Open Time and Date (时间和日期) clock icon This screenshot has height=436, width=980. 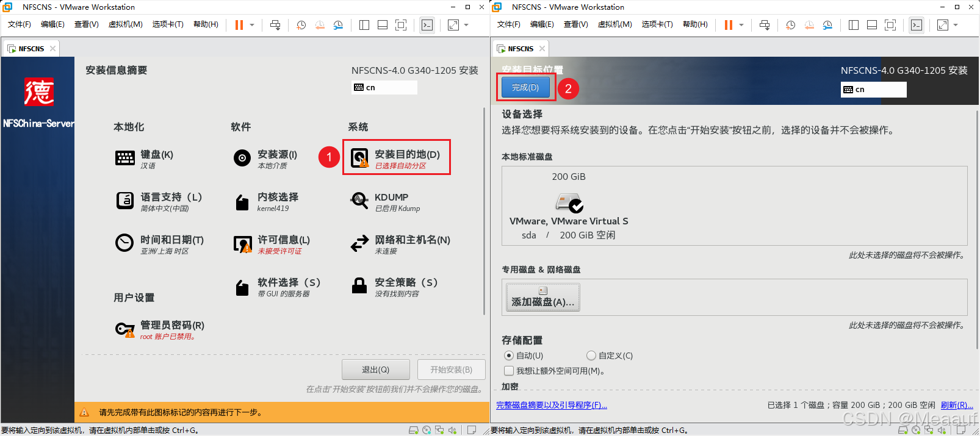pyautogui.click(x=124, y=243)
